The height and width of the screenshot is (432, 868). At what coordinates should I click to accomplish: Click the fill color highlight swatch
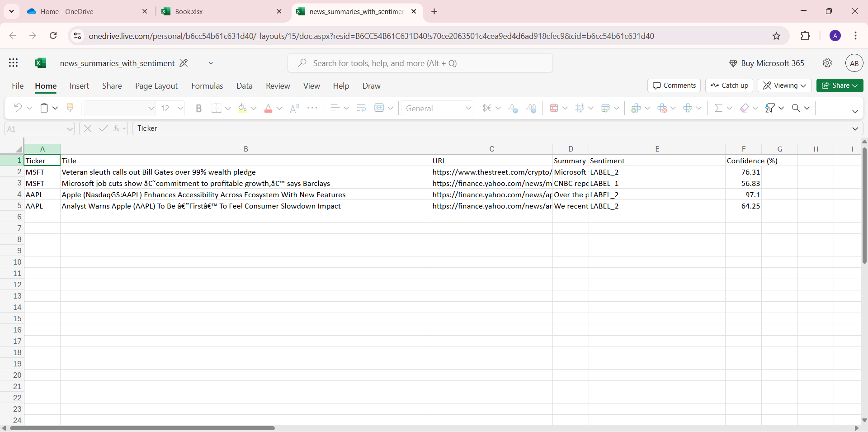pos(242,108)
